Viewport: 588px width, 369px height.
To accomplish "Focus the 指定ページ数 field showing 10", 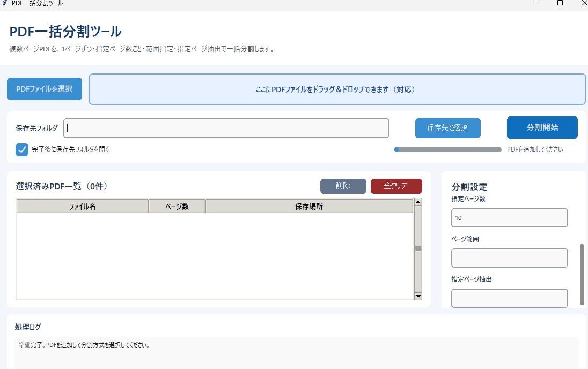I will [509, 218].
